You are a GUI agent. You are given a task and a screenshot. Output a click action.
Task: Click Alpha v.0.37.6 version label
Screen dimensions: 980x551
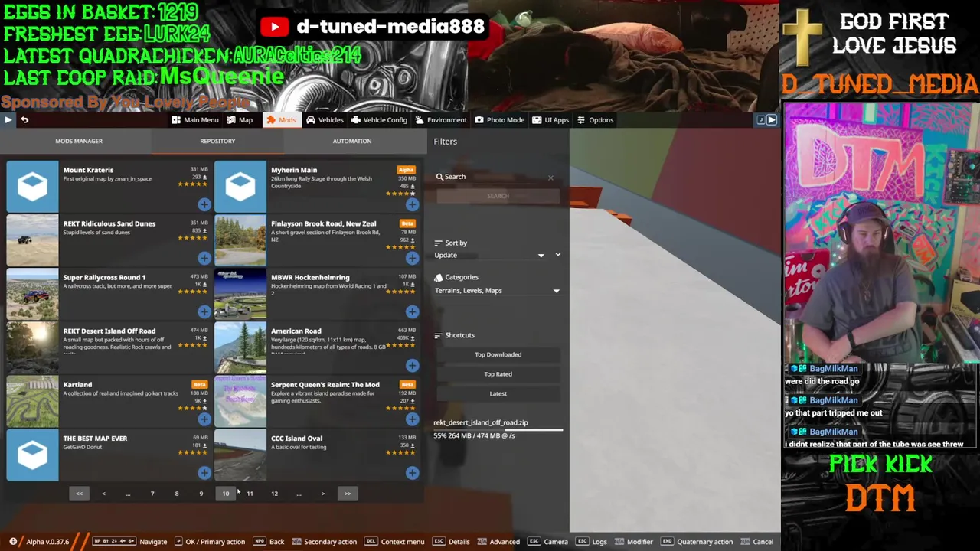(x=47, y=542)
